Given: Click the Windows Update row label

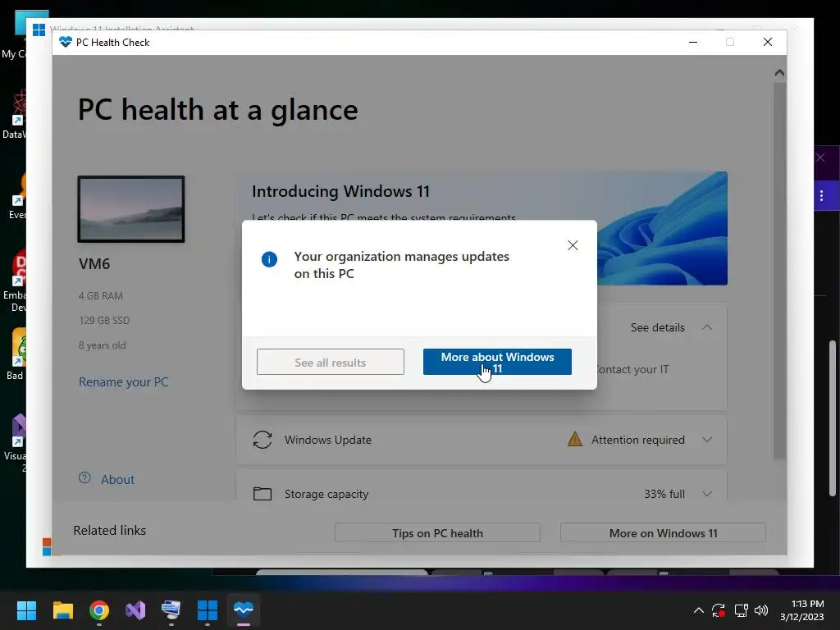Looking at the screenshot, I should click(x=328, y=440).
